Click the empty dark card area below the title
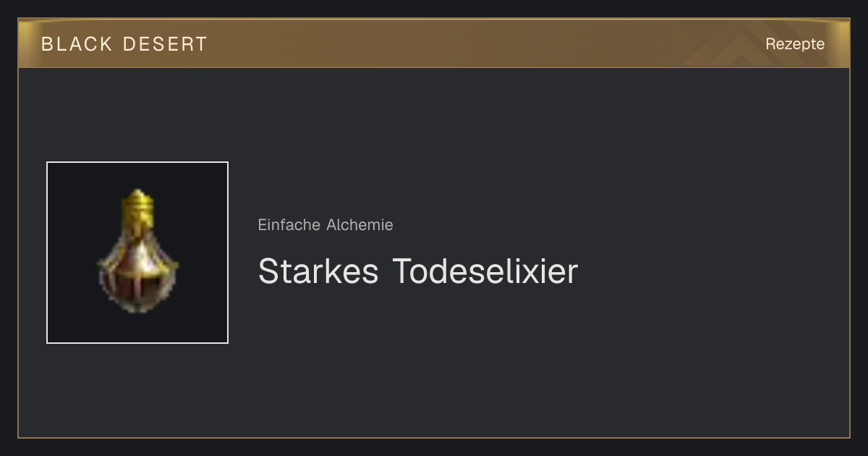The width and height of the screenshot is (868, 456). click(x=506, y=369)
